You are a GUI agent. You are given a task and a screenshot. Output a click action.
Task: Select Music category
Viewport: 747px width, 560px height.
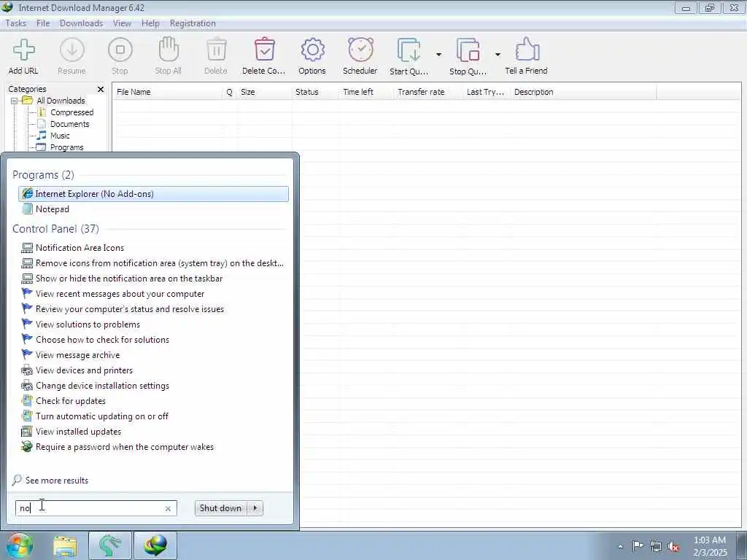pos(60,136)
